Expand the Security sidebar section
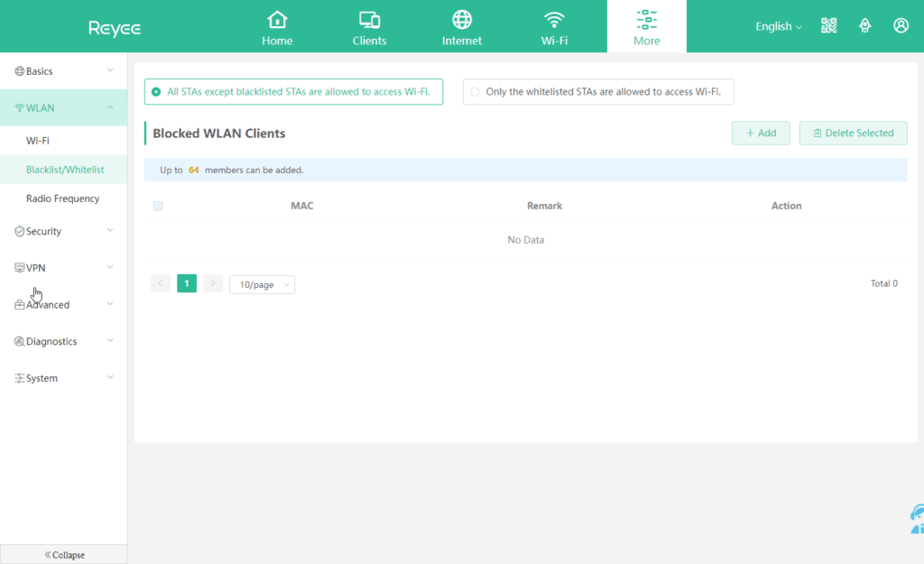This screenshot has height=564, width=924. tap(63, 231)
